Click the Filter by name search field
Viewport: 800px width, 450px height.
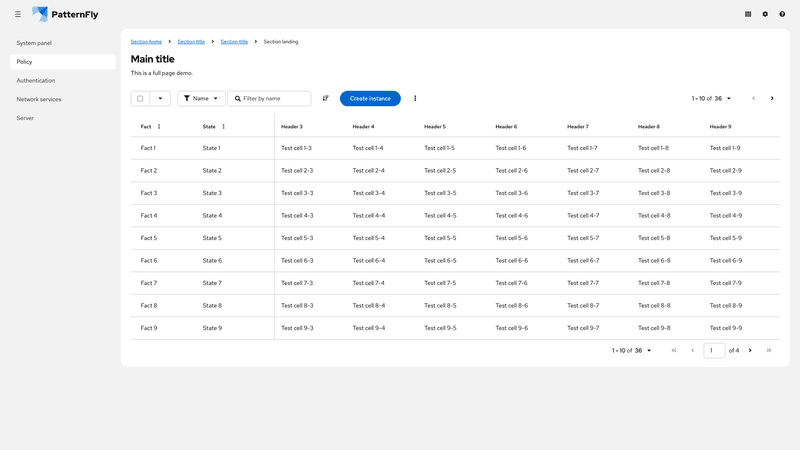pyautogui.click(x=274, y=98)
